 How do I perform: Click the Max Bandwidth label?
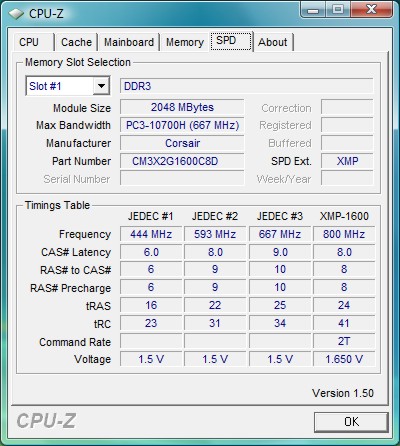coord(73,125)
